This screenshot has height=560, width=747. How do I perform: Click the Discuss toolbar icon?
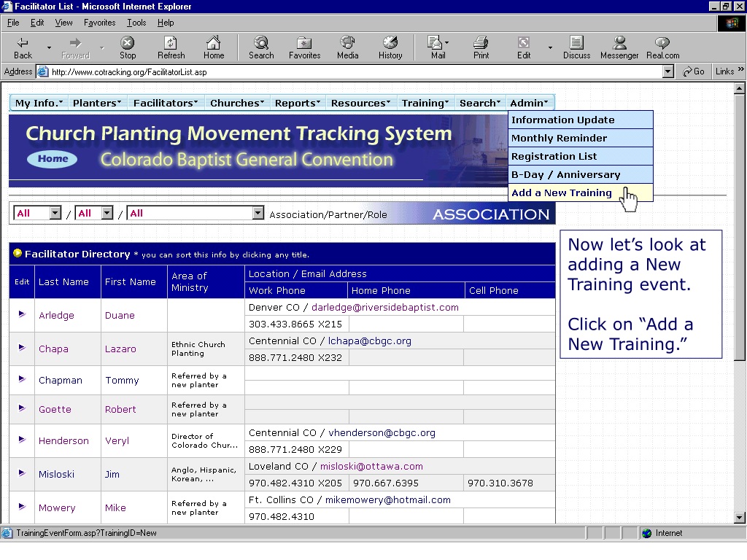click(576, 47)
